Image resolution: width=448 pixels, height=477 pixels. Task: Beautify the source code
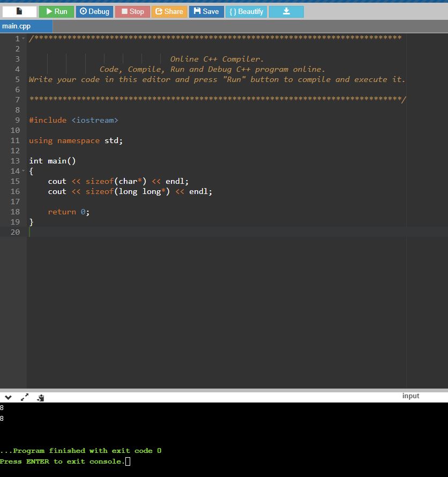click(x=246, y=11)
